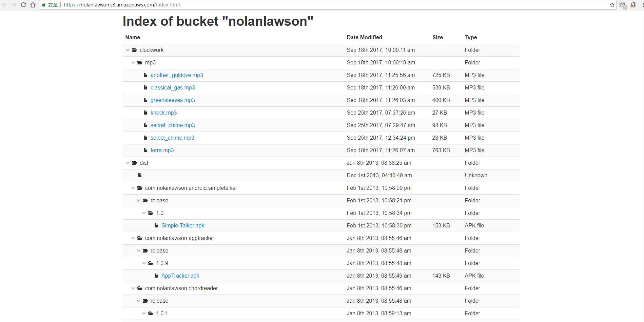
Task: Go to browser home page icon
Action: (33, 5)
